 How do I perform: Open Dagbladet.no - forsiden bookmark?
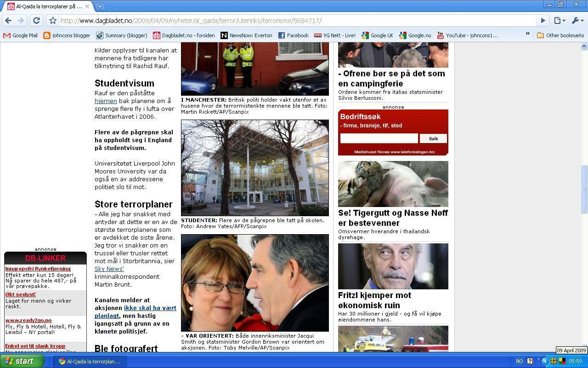[x=184, y=35]
